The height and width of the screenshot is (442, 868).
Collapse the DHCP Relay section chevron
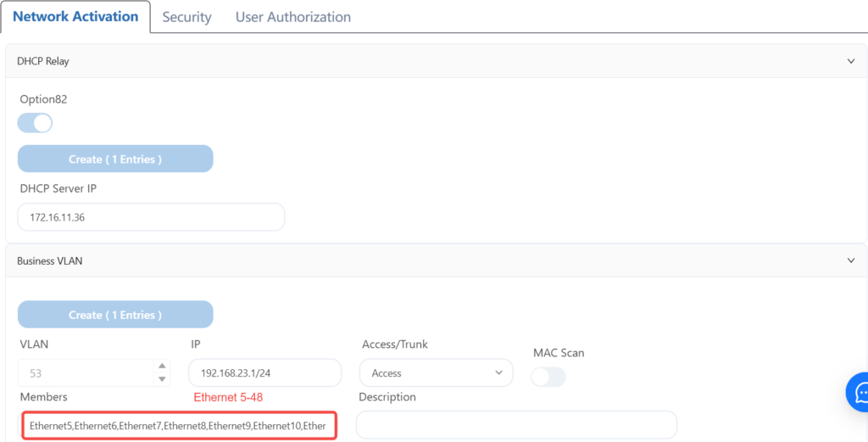(851, 61)
